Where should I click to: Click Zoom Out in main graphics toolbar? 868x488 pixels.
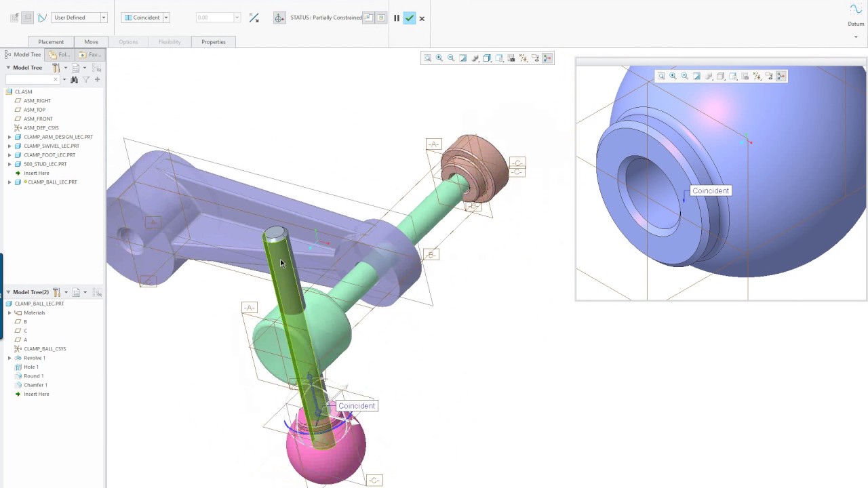point(451,58)
